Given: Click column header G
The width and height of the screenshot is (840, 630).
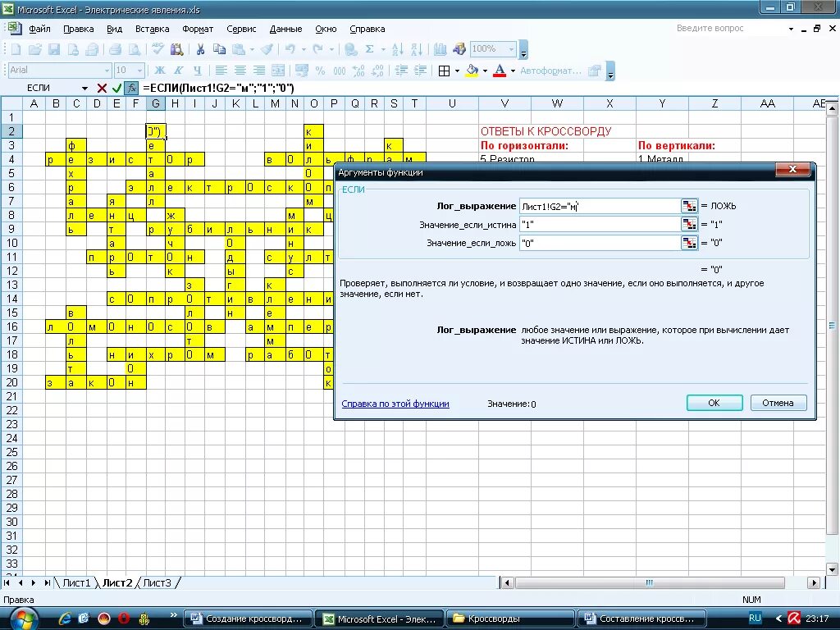Looking at the screenshot, I should click(155, 103).
